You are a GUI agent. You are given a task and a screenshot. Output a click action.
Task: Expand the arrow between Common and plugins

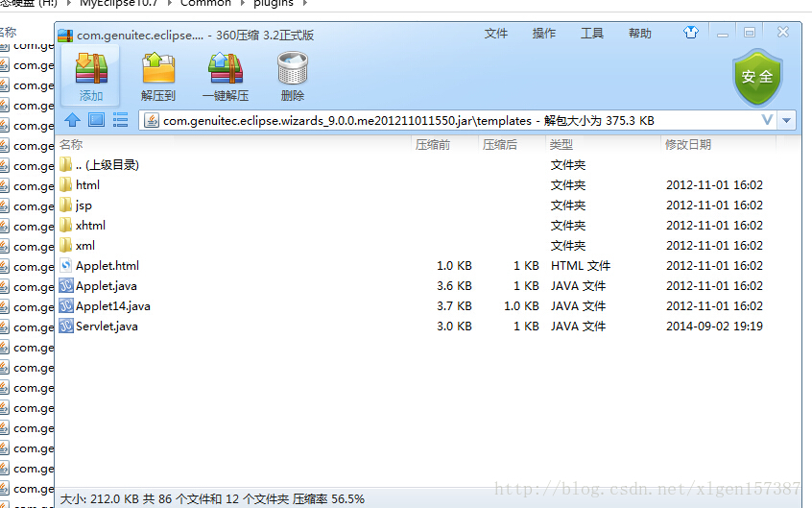[x=242, y=3]
